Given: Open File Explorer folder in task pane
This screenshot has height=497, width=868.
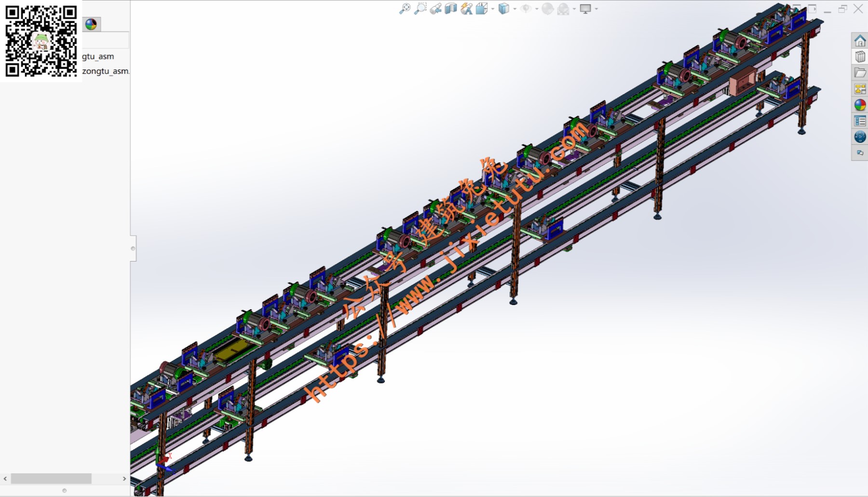Looking at the screenshot, I should coord(860,73).
